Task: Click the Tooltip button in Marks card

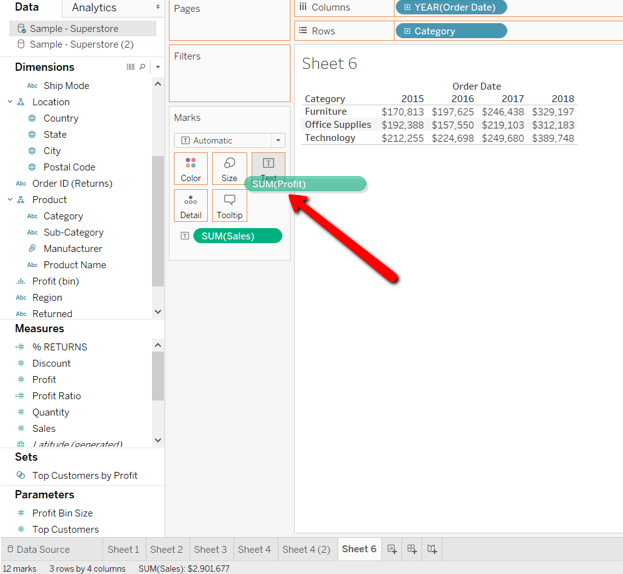Action: [x=229, y=205]
